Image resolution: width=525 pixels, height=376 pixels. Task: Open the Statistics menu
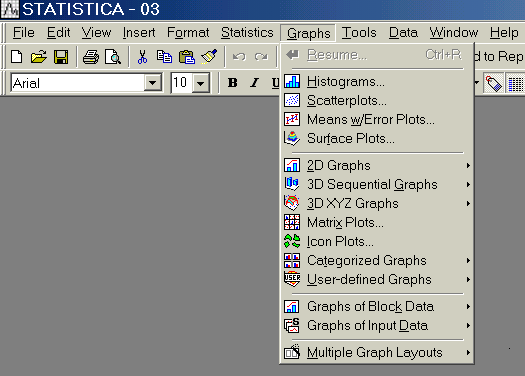[247, 33]
